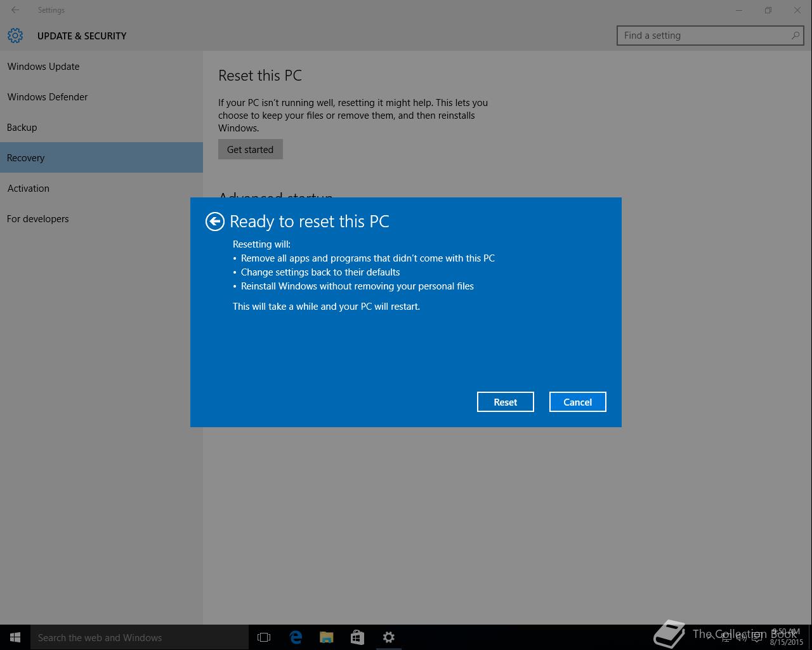The width and height of the screenshot is (812, 650).
Task: Minimize the Settings window
Action: pyautogui.click(x=739, y=10)
